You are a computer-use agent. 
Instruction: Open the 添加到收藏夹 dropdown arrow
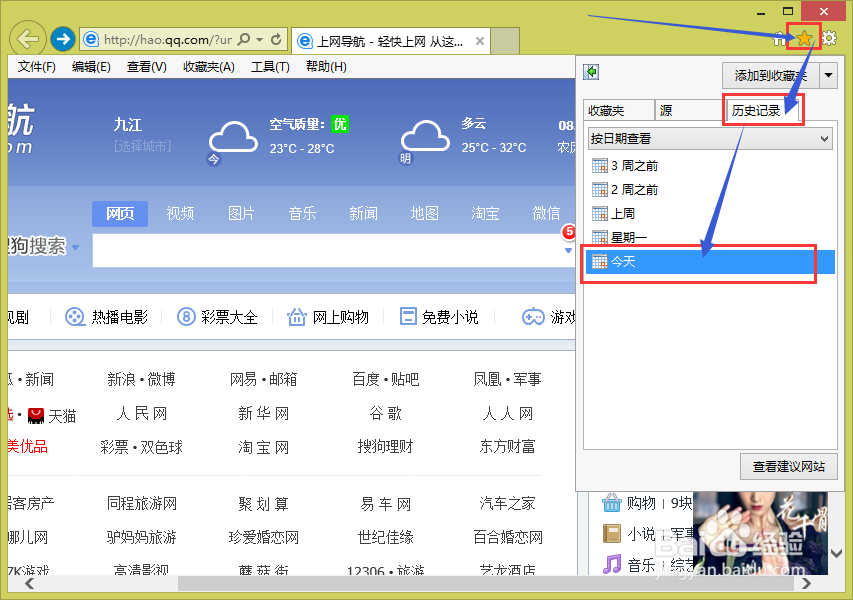point(829,76)
